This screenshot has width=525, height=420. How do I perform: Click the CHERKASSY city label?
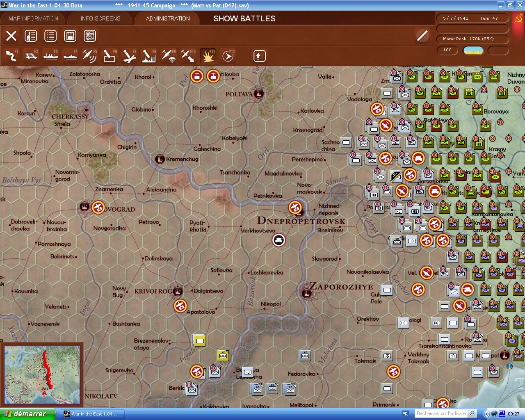click(x=70, y=116)
